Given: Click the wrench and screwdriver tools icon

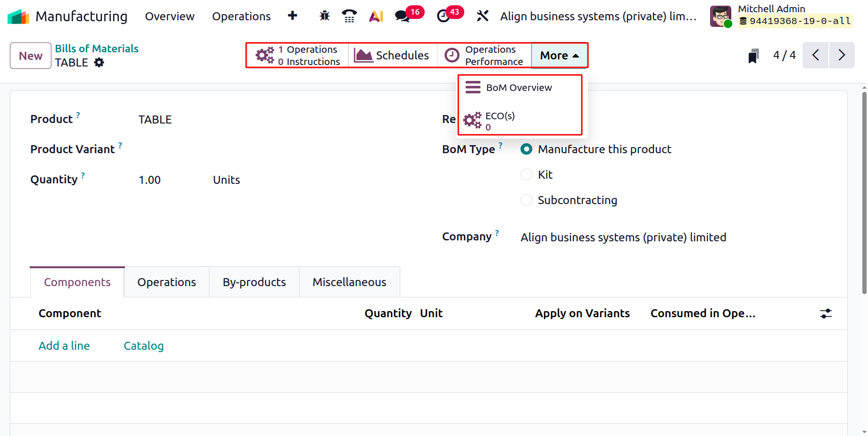Looking at the screenshot, I should 482,16.
